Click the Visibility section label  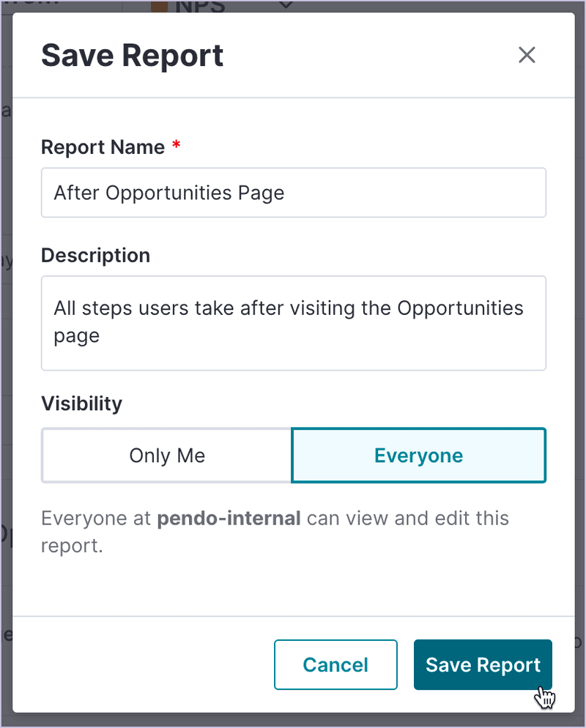(81, 403)
